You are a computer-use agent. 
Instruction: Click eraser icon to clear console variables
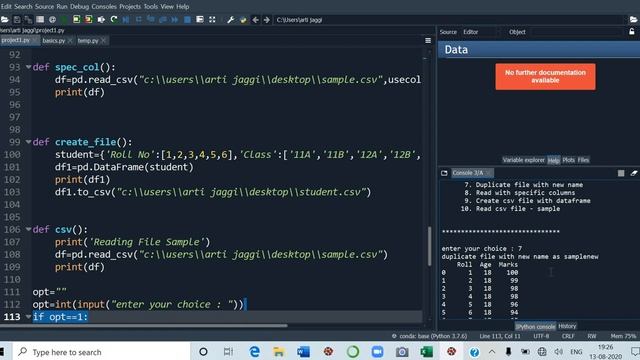click(x=633, y=173)
